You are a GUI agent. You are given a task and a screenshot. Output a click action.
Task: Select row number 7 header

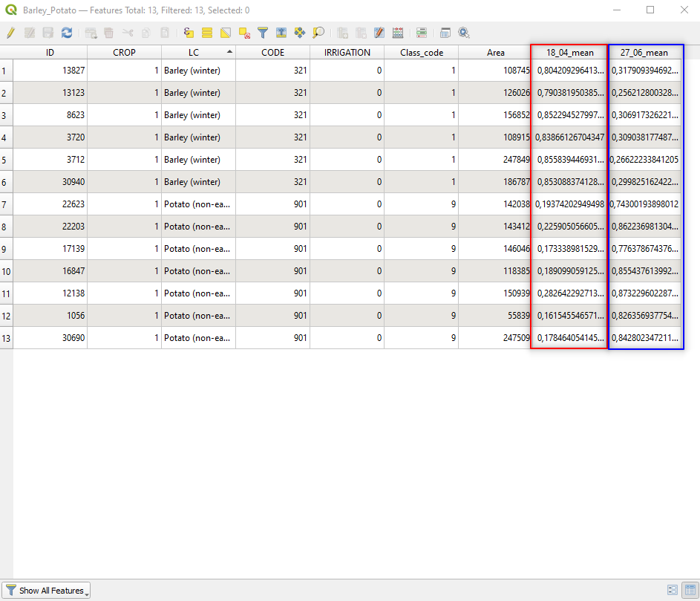(x=6, y=204)
